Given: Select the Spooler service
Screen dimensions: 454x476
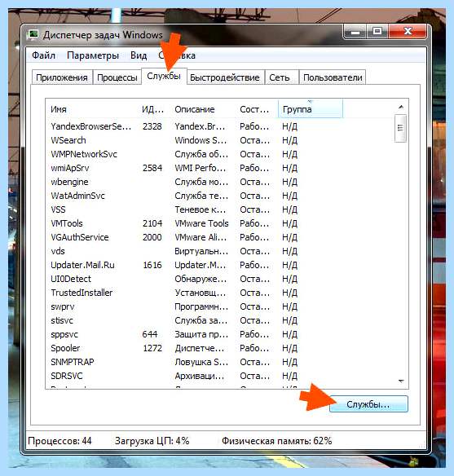Looking at the screenshot, I should (221, 348).
